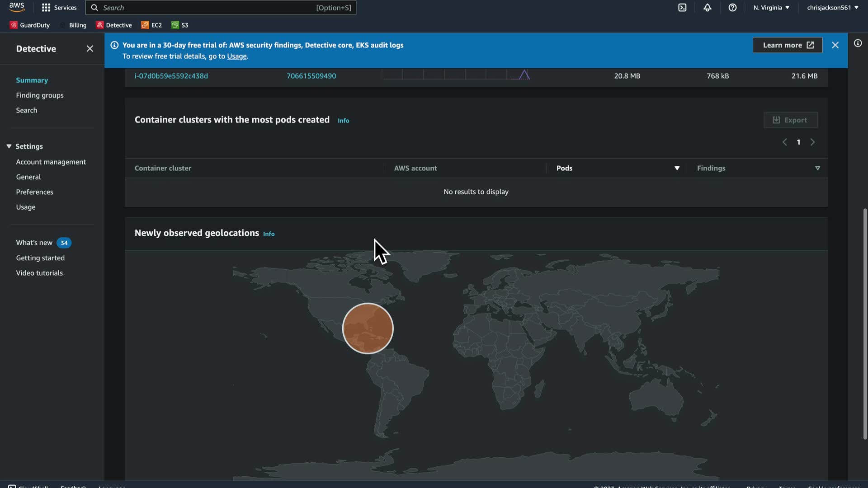Image resolution: width=868 pixels, height=488 pixels.
Task: Open the help question mark icon
Action: coord(732,8)
